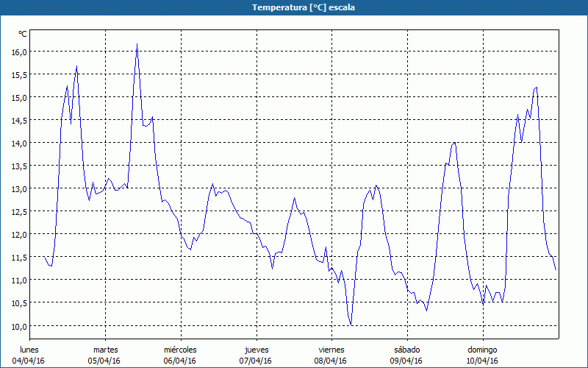Select the "lunes" day label
This screenshot has width=588, height=368.
[x=29, y=350]
